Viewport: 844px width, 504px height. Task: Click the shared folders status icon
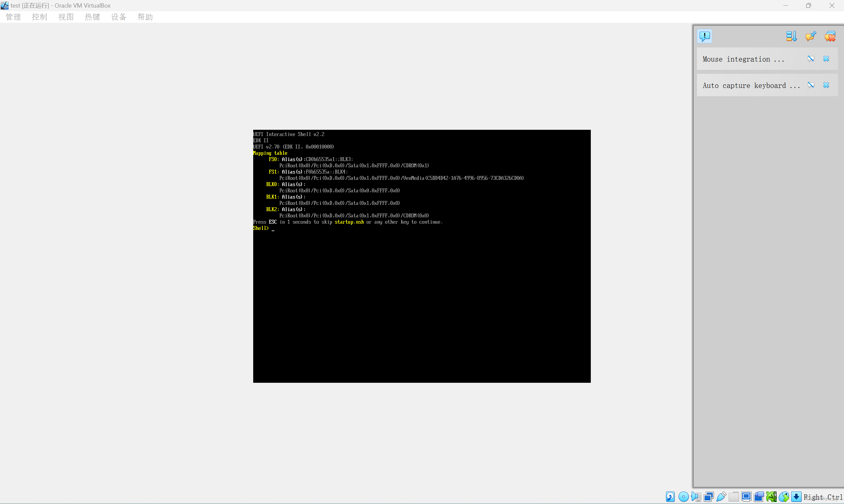(x=734, y=496)
